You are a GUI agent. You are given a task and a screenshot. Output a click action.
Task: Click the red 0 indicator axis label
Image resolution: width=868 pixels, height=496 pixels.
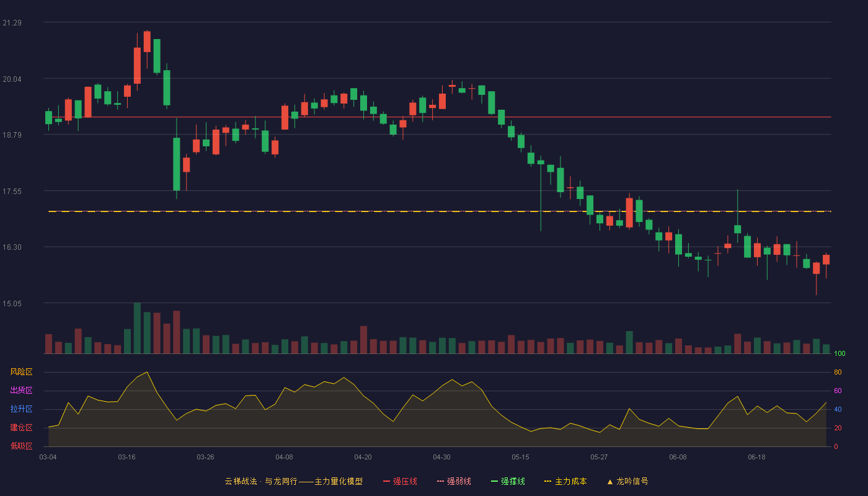pos(836,446)
